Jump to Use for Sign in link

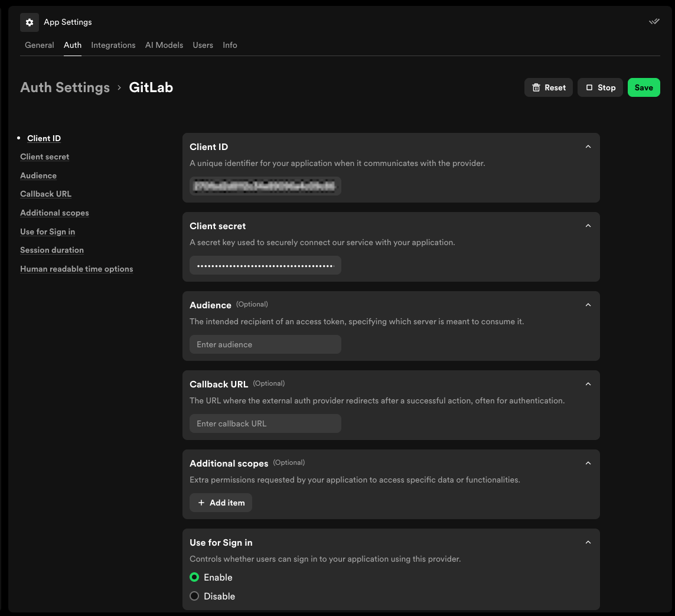coord(48,232)
